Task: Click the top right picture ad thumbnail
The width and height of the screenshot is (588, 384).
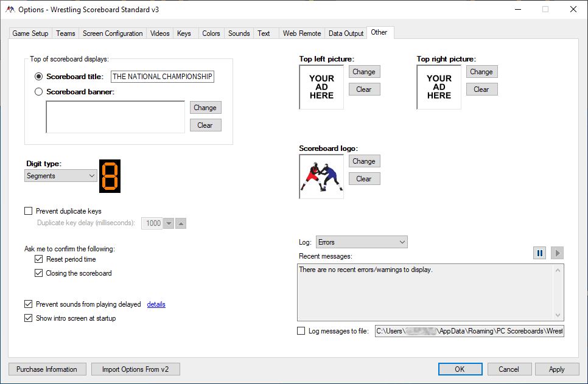Action: [x=439, y=87]
